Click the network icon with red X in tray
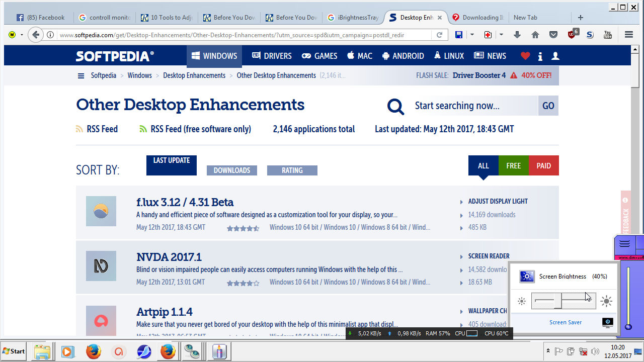 (x=583, y=351)
